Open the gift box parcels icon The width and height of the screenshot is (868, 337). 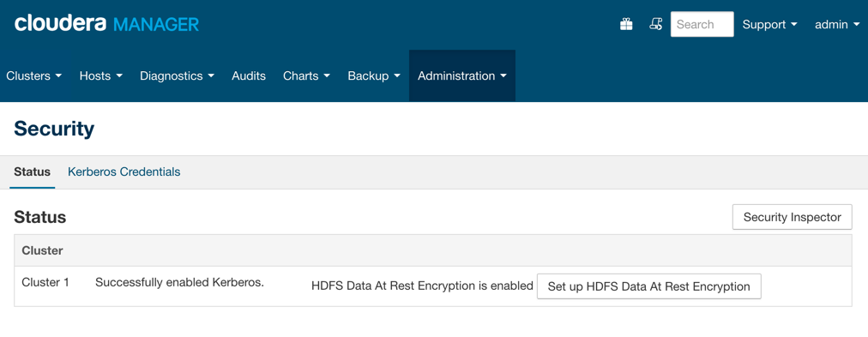tap(626, 24)
